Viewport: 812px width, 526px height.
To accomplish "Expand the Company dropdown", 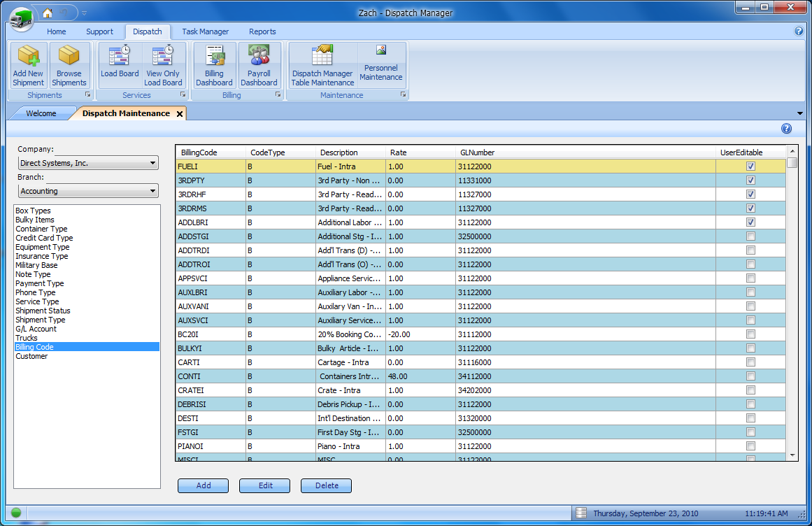I will point(153,164).
